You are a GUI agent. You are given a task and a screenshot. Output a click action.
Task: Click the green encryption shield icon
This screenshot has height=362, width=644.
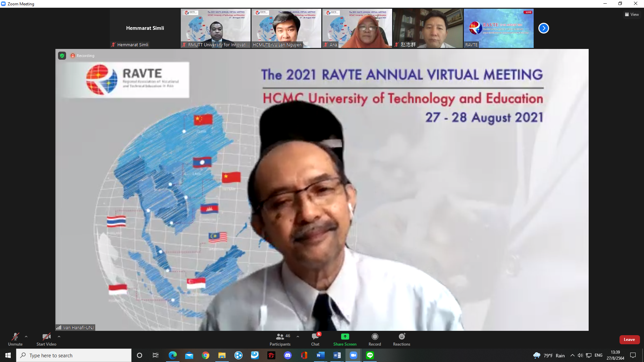coord(62,56)
